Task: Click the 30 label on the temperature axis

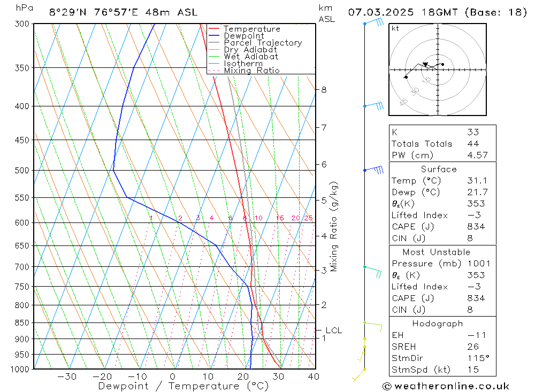Action: [278, 376]
